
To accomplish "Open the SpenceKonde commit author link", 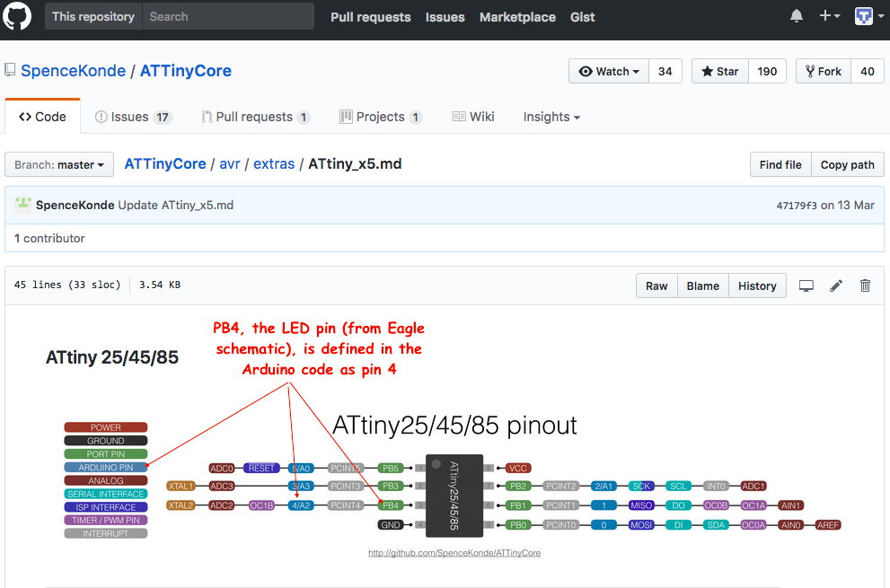I will click(x=75, y=205).
